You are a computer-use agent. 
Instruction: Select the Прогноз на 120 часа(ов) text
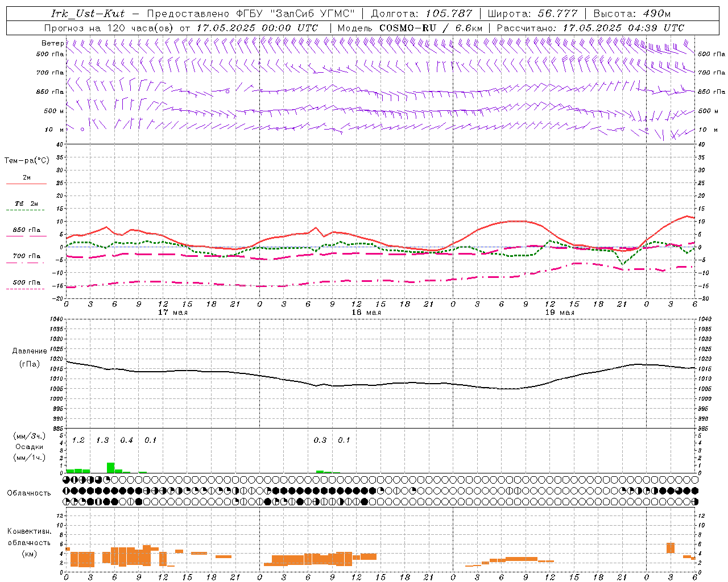[x=109, y=28]
